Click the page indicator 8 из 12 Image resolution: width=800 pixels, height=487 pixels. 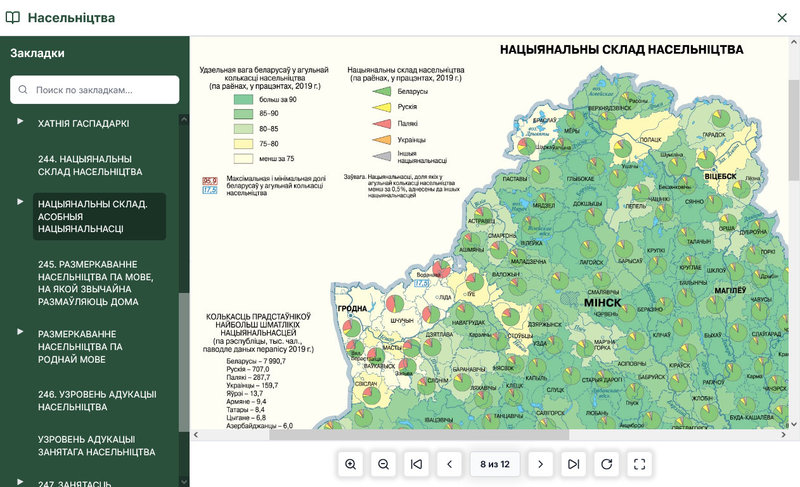point(495,464)
